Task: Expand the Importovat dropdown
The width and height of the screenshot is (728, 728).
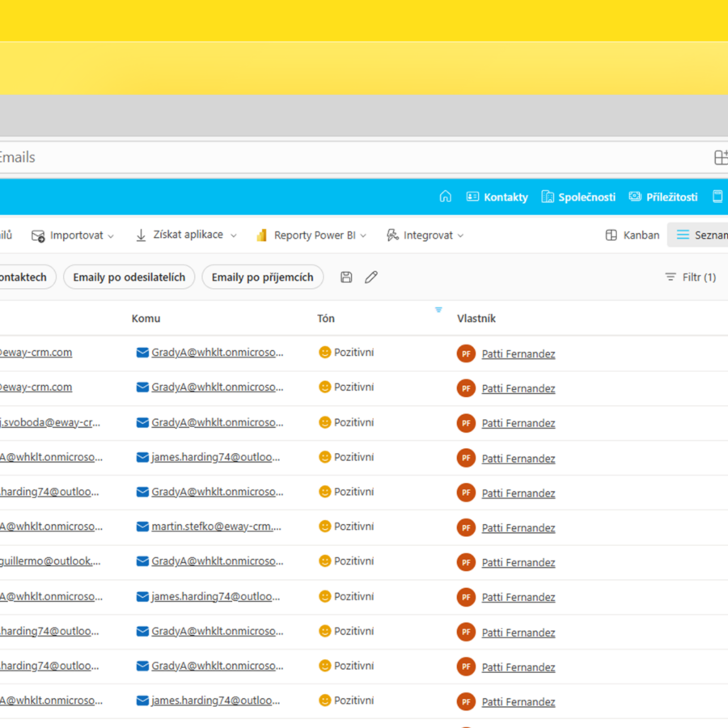Action: tap(73, 235)
